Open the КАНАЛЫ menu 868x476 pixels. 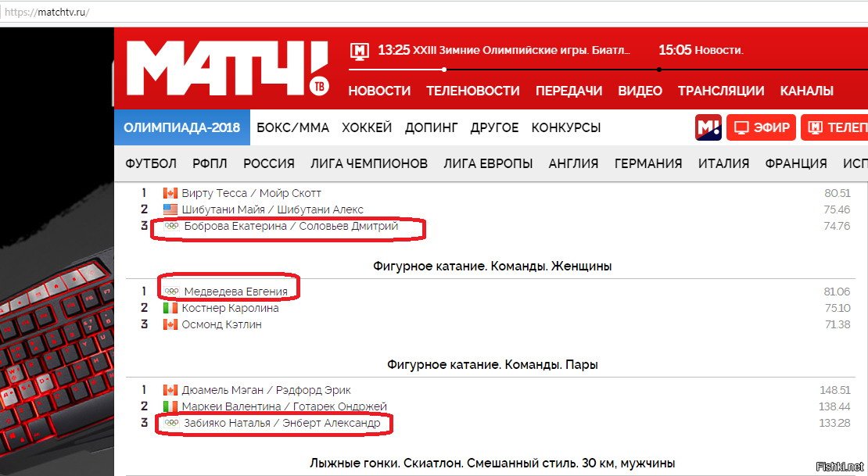coord(806,91)
